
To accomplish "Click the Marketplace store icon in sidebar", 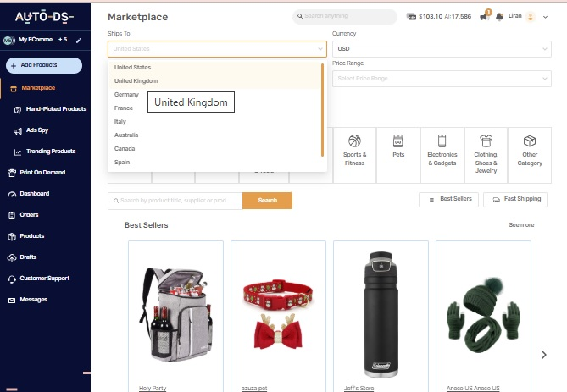I will [14, 89].
